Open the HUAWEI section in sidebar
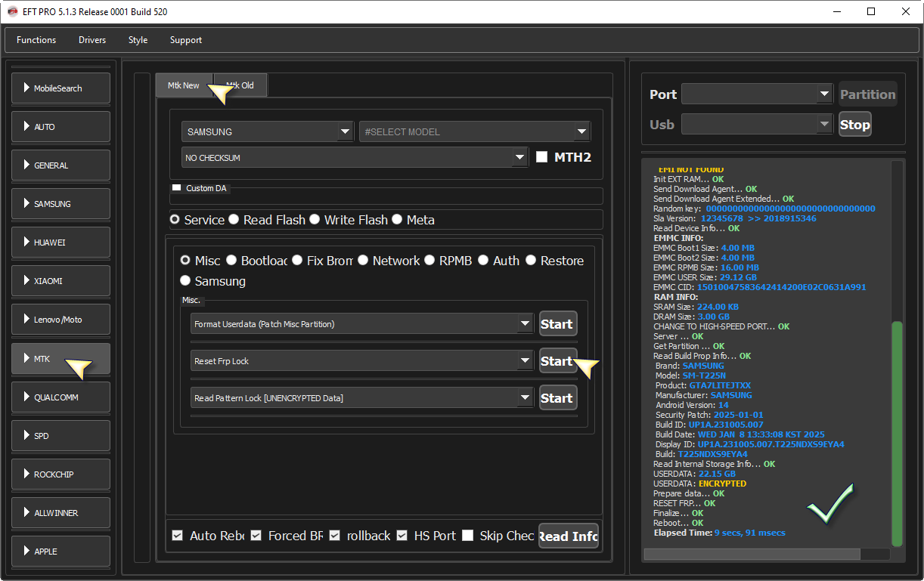 [61, 243]
